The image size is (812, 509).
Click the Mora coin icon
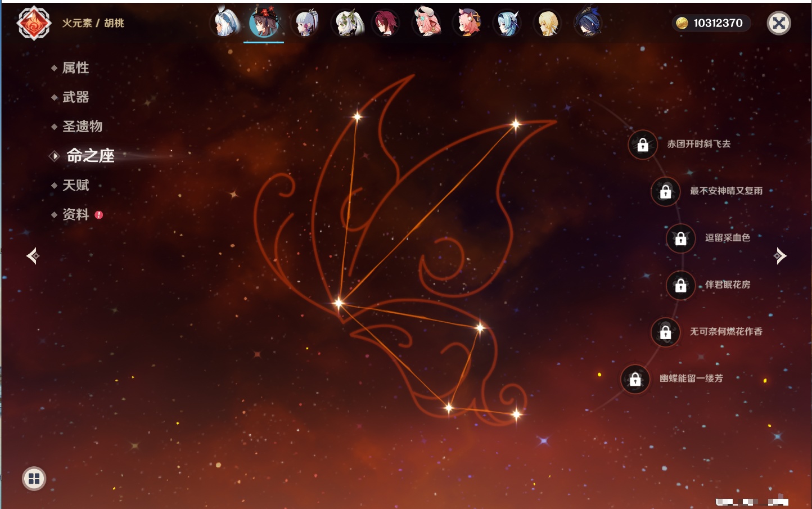682,23
